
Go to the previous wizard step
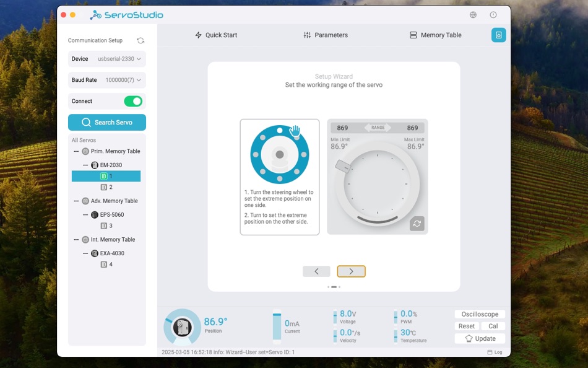(316, 271)
